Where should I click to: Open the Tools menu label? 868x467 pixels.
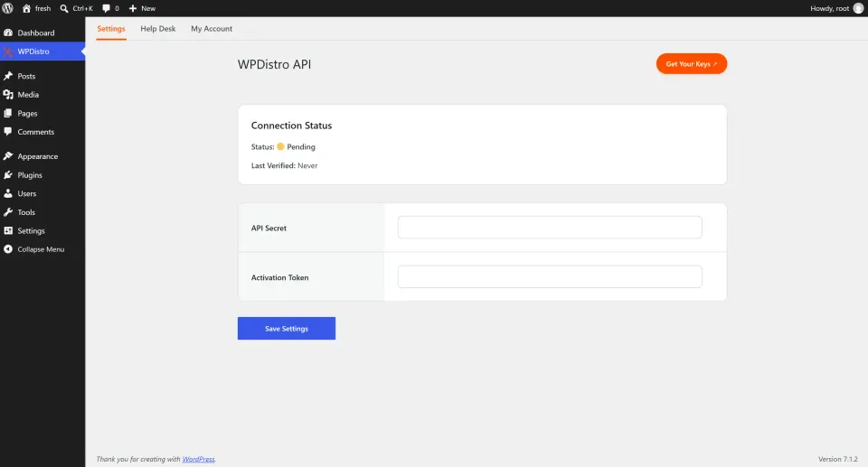(26, 212)
